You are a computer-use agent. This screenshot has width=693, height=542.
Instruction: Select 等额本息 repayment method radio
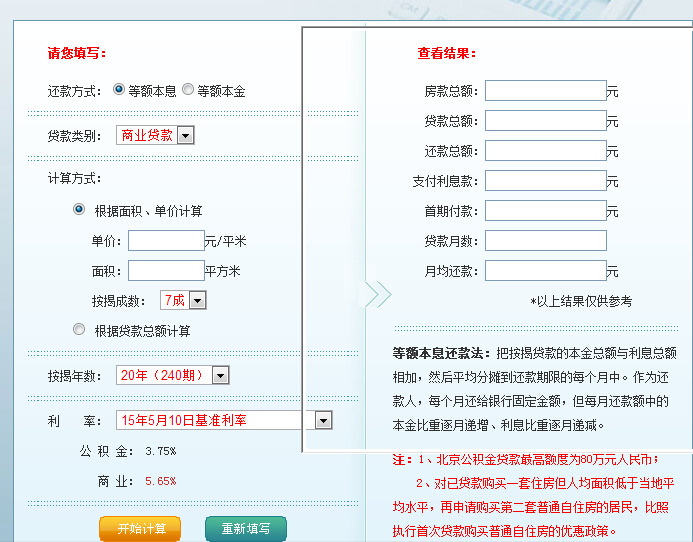(x=118, y=89)
